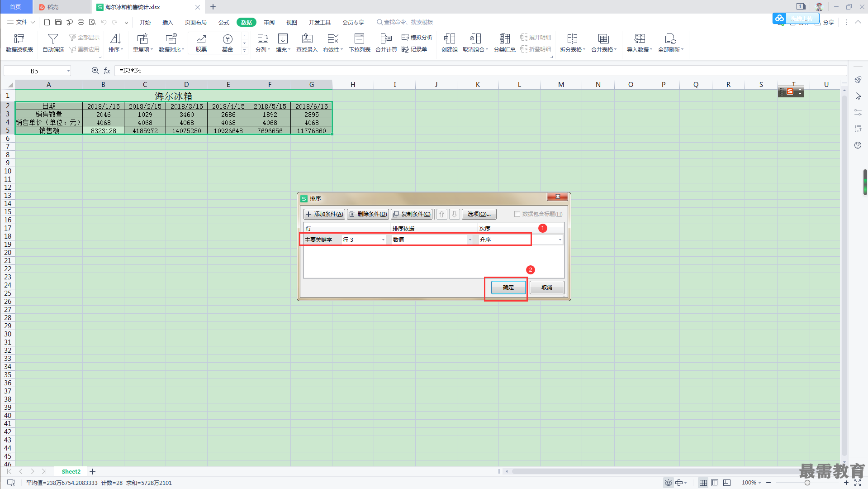868x489 pixels.
Task: Open eye protection mode icon in status bar
Action: pos(668,483)
